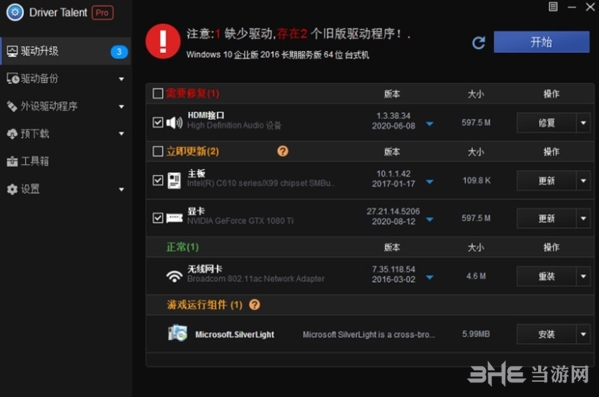The image size is (599, 397).
Task: Click the 需要修复(1) section label
Action: click(193, 93)
